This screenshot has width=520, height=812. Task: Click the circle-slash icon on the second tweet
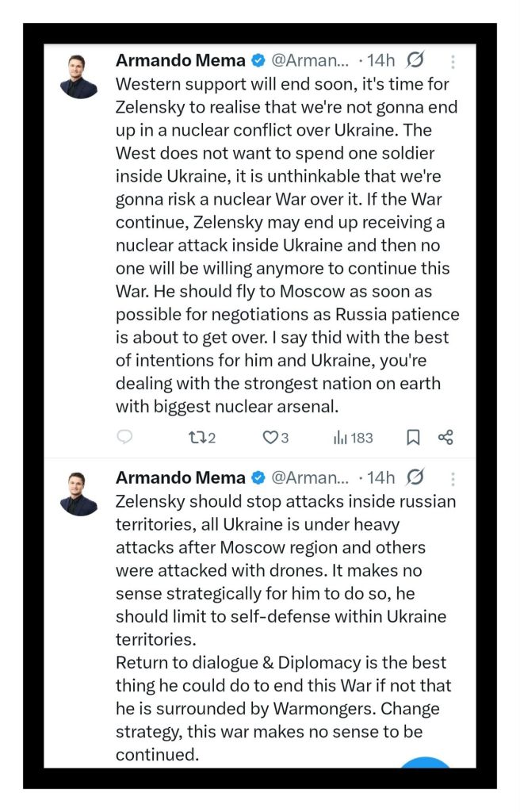coord(415,477)
